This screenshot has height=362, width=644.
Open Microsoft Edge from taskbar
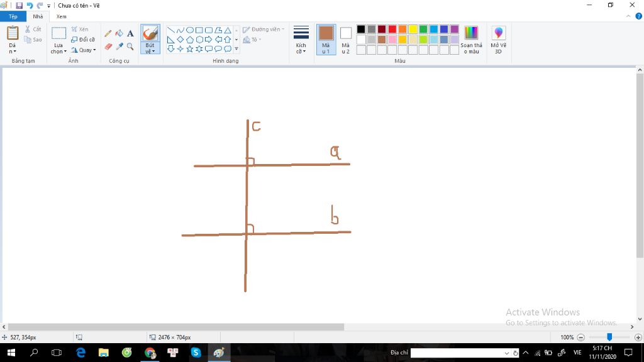pyautogui.click(x=80, y=353)
